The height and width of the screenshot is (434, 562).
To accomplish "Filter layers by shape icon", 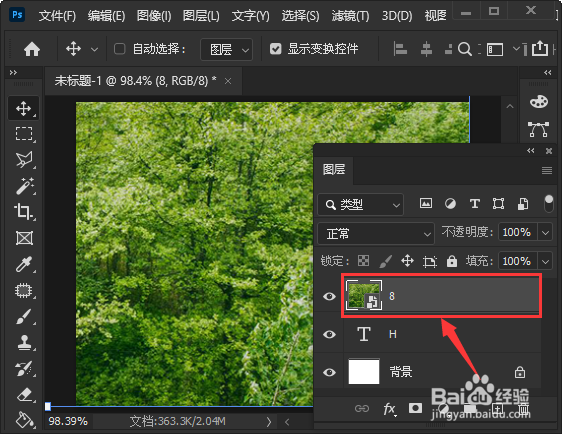I will pos(499,204).
